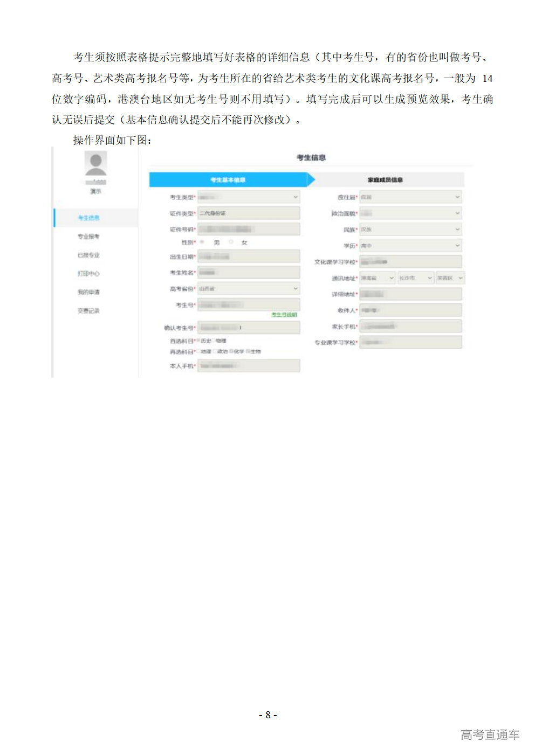The height and width of the screenshot is (756, 535).
Task: Expand the 考生类型 dropdown
Action: 248,197
